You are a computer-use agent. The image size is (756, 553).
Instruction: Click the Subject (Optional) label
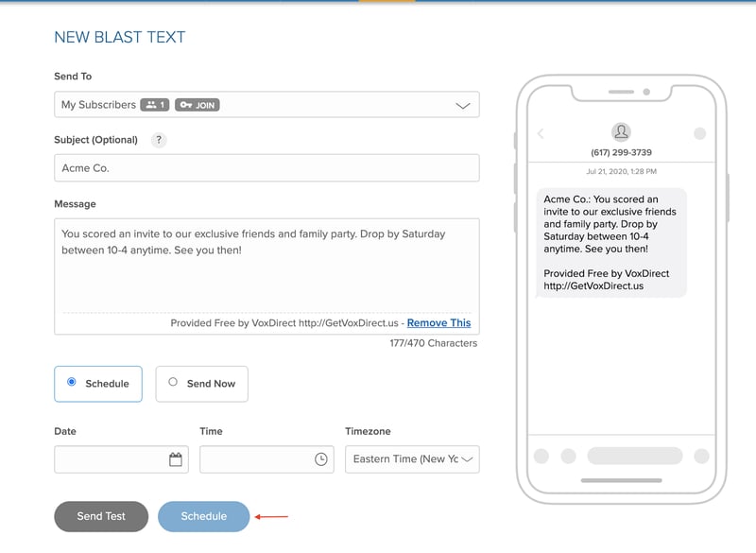pyautogui.click(x=96, y=140)
